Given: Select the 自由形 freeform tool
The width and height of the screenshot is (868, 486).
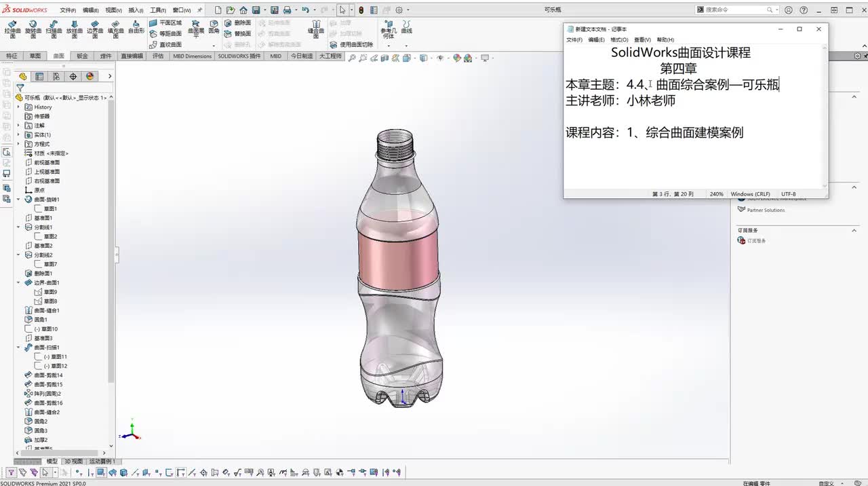Looking at the screenshot, I should (136, 27).
